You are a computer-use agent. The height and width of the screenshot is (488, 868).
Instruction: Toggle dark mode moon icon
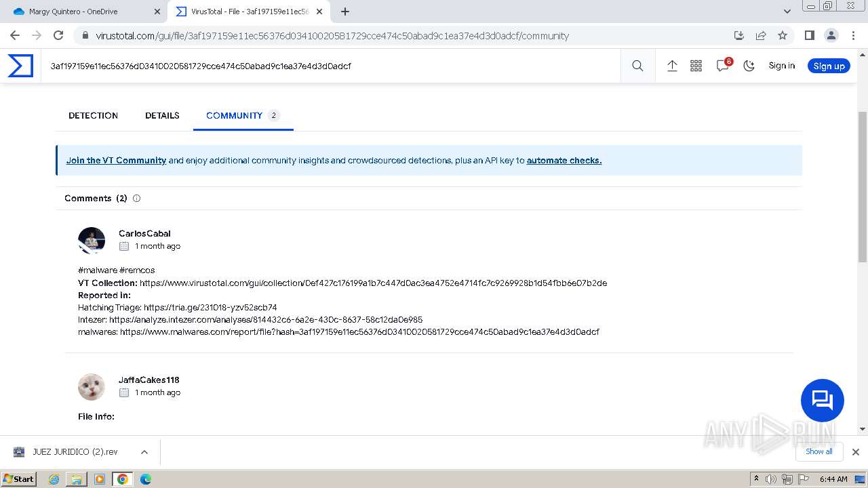(749, 66)
